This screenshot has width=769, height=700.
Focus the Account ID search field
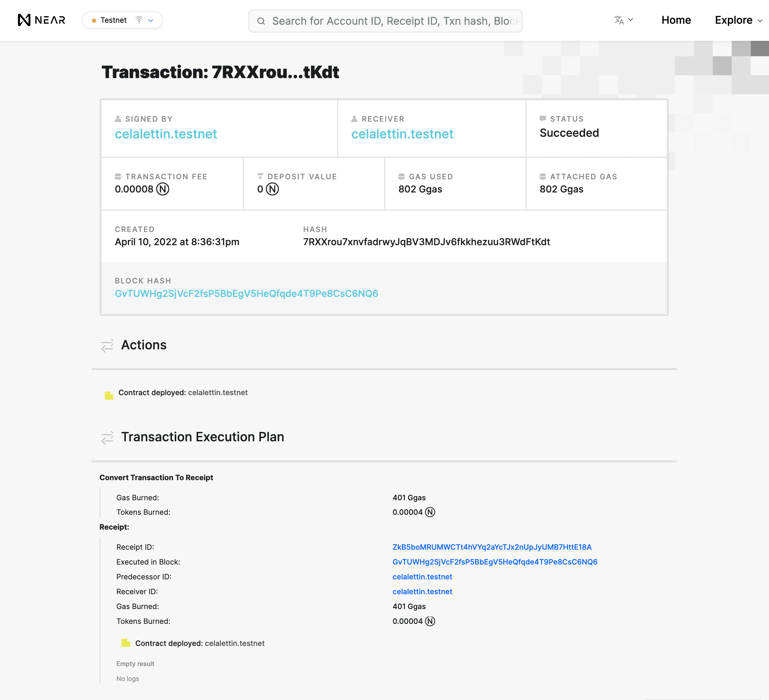tap(394, 21)
